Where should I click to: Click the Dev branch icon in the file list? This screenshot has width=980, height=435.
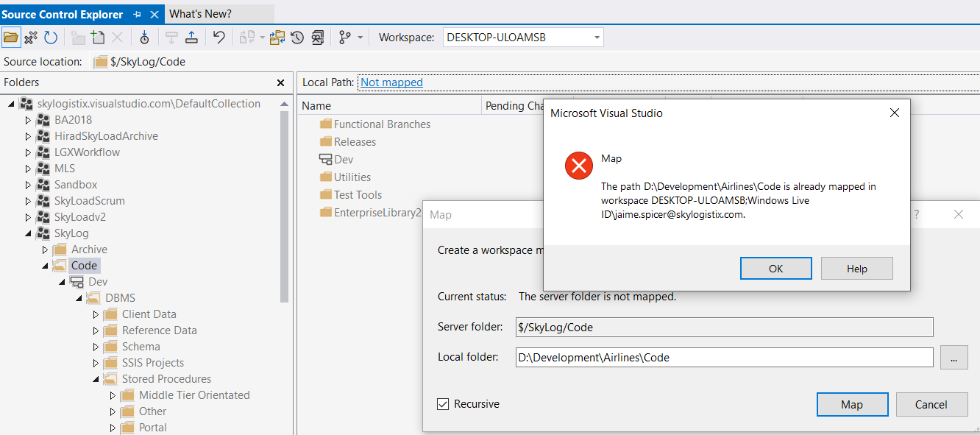(325, 160)
